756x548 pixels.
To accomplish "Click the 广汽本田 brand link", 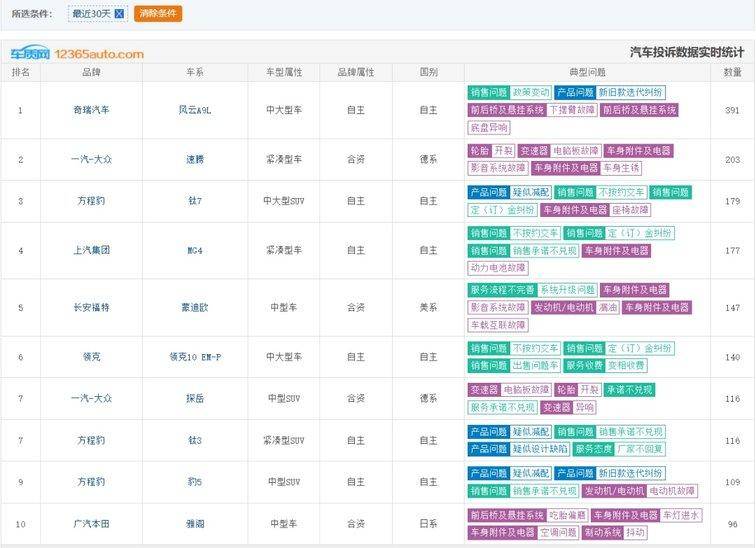I will (x=91, y=524).
